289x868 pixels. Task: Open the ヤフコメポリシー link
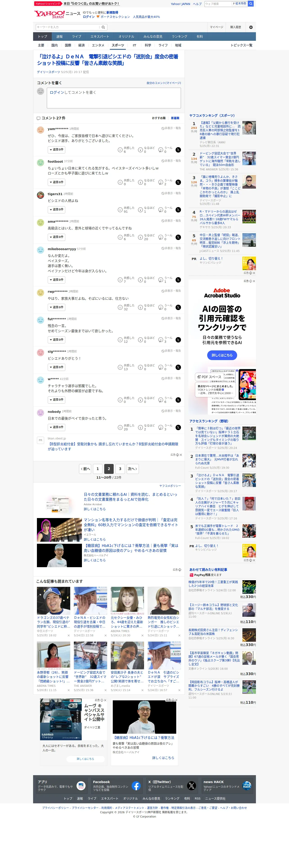(170, 486)
